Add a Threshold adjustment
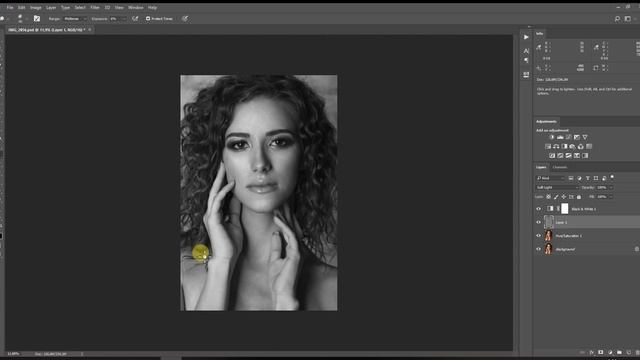640x360 pixels. click(568, 156)
